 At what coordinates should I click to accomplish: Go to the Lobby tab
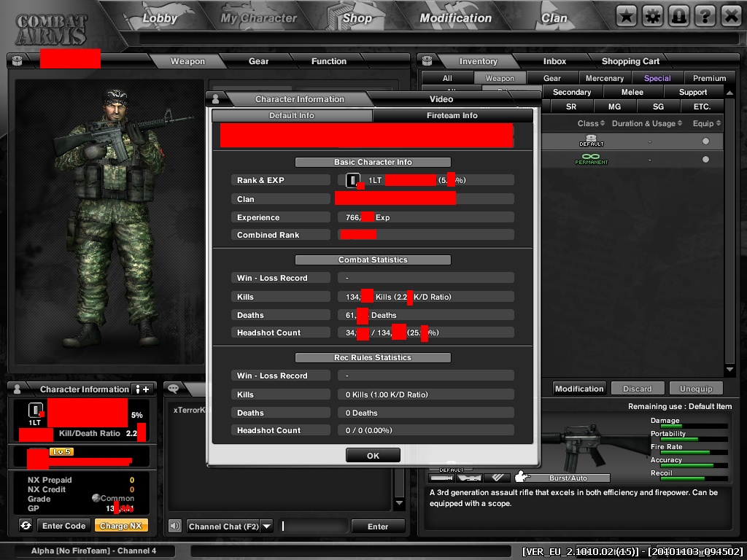point(160,18)
